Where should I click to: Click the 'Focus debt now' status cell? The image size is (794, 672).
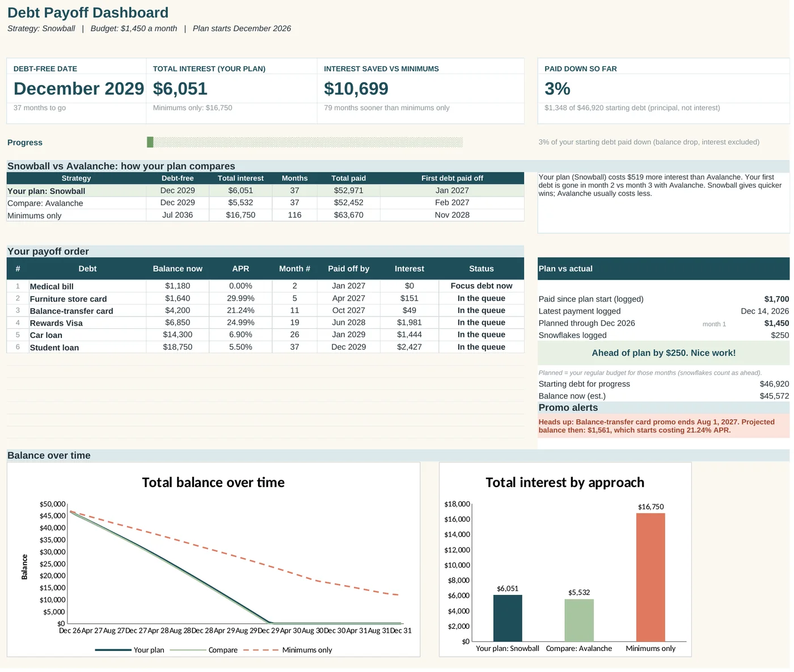tap(482, 286)
